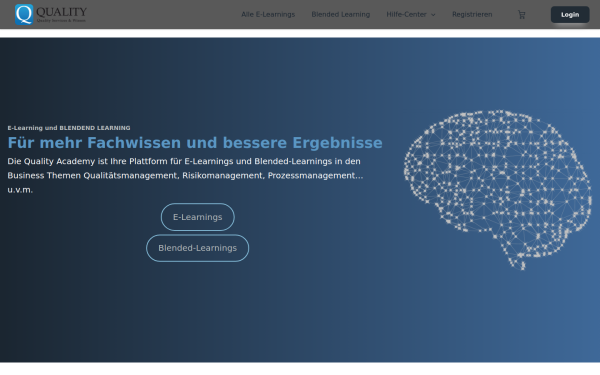
Task: Click the Login button
Action: point(570,15)
